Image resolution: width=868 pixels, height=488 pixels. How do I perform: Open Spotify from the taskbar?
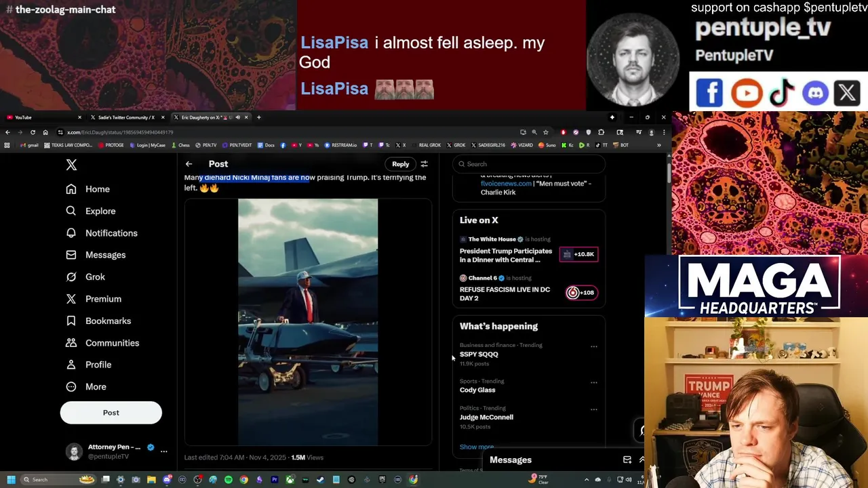(229, 480)
